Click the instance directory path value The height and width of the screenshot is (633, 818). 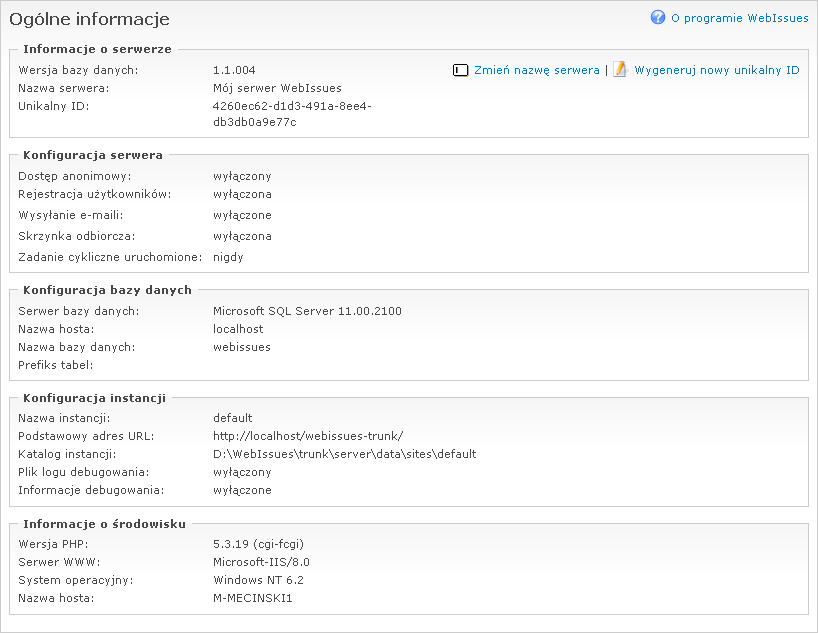pos(344,454)
